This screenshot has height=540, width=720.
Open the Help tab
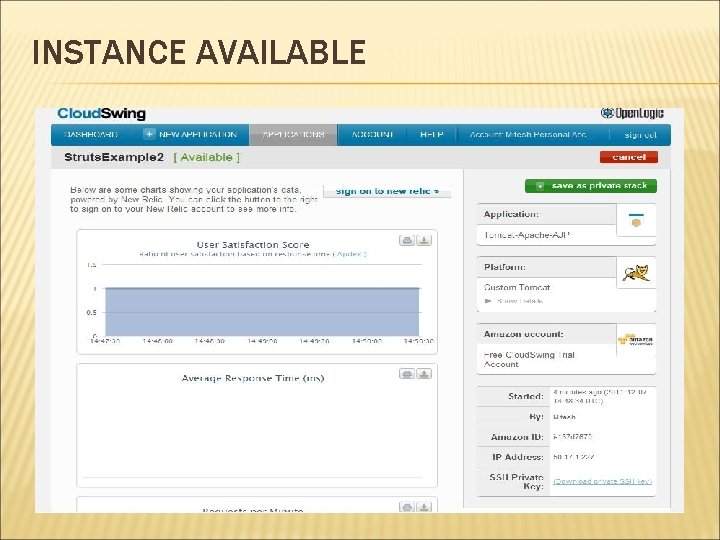tap(432, 135)
